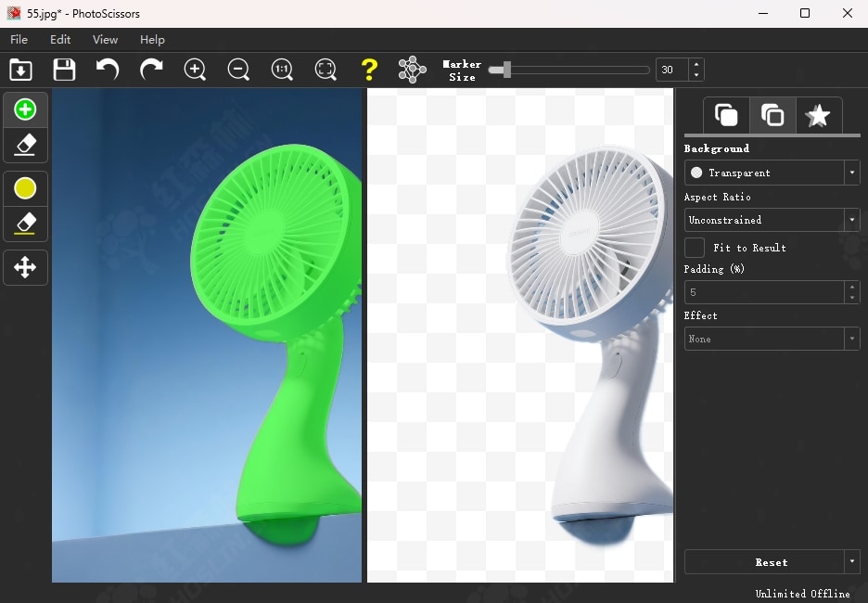This screenshot has height=603, width=868.
Task: Open the Background dropdown showing Transparent
Action: pos(772,173)
